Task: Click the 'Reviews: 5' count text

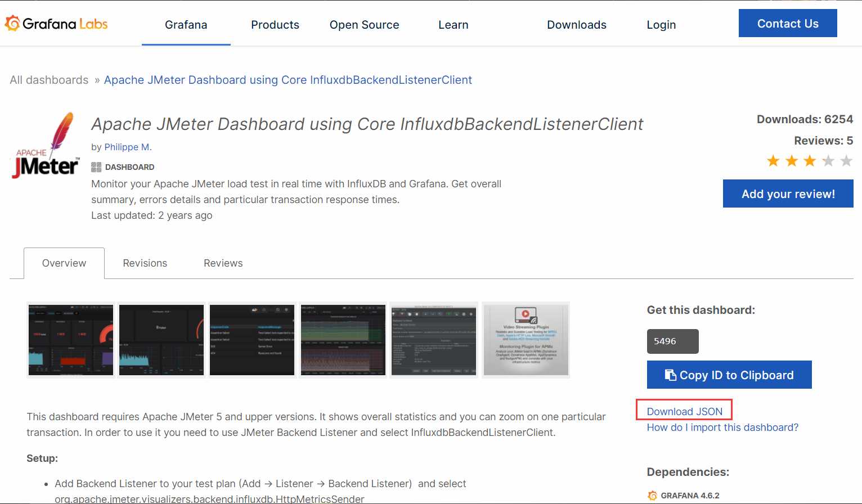Action: (x=823, y=141)
